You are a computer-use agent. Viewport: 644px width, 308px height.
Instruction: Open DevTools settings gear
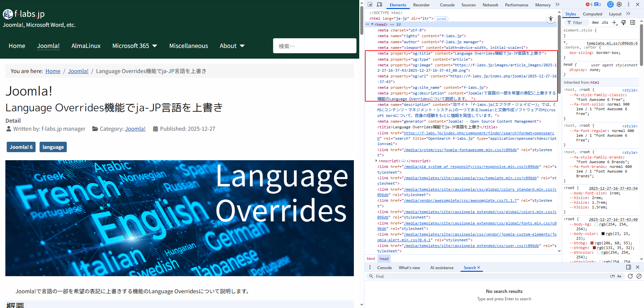click(619, 4)
